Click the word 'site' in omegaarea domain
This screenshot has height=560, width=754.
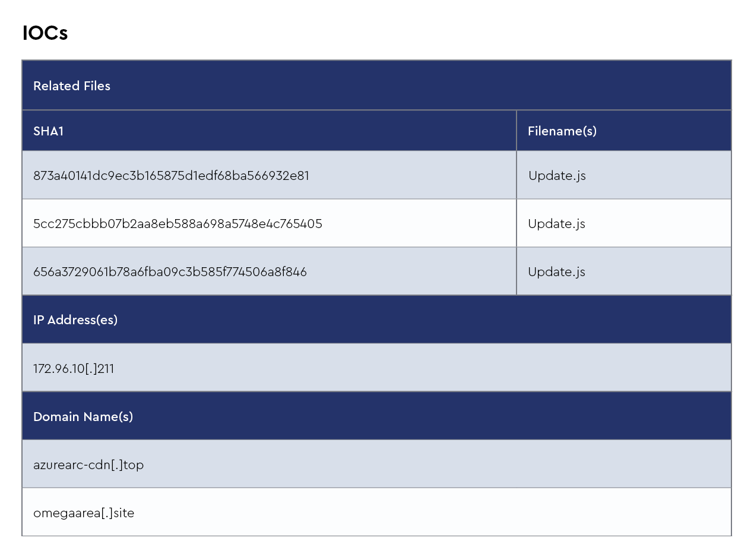pyautogui.click(x=123, y=513)
